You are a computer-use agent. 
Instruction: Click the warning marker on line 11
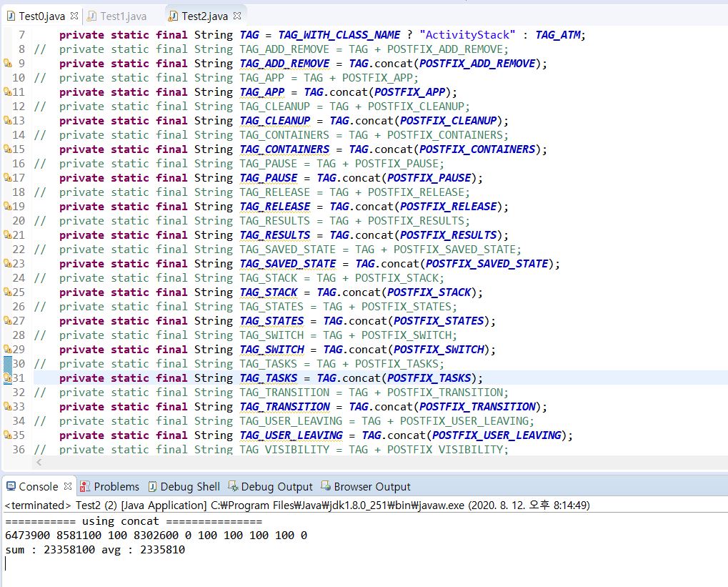[7, 92]
